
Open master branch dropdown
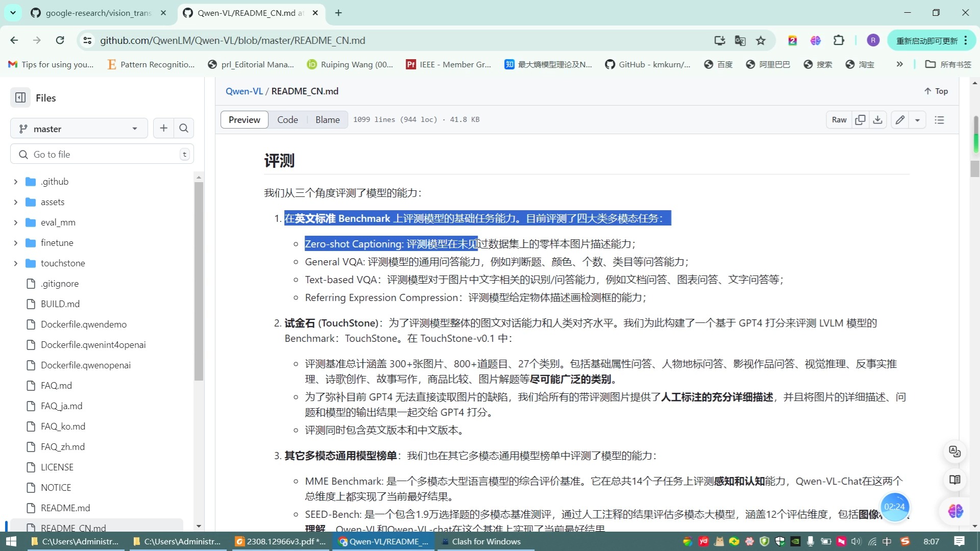point(79,129)
